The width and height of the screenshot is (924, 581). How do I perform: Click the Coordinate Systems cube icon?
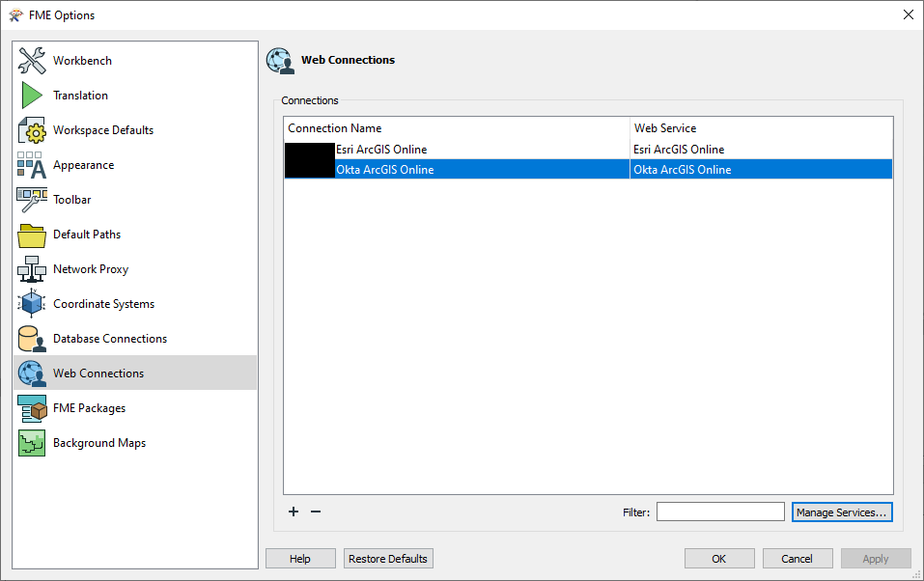[32, 304]
